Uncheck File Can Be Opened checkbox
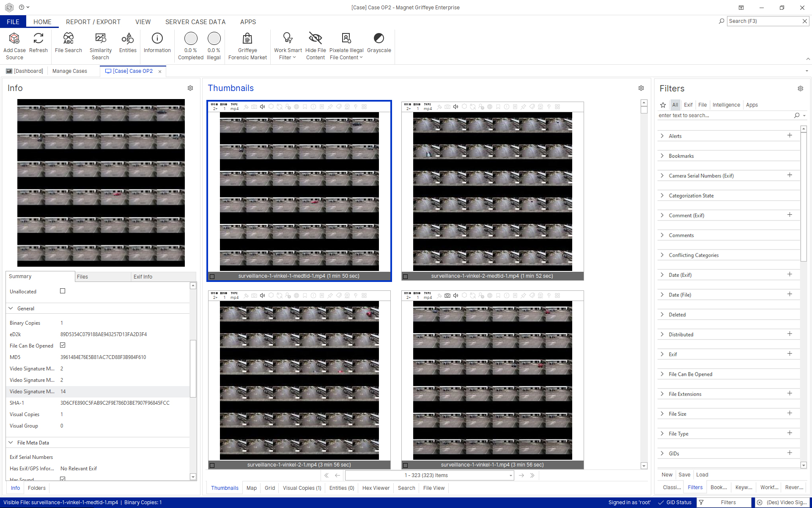 click(63, 345)
